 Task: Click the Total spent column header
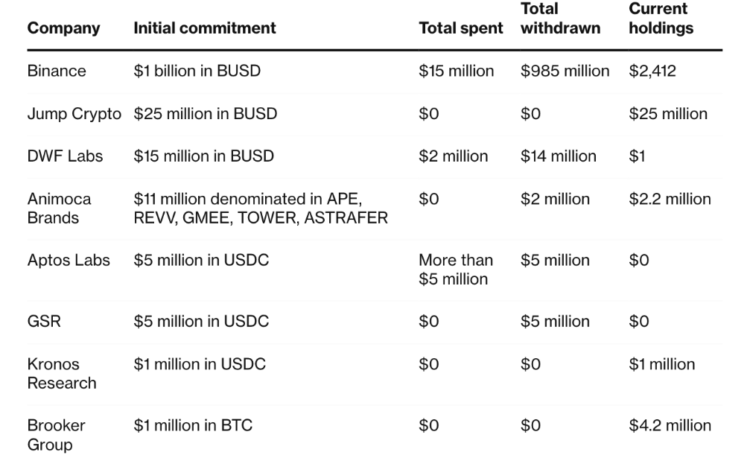461,28
